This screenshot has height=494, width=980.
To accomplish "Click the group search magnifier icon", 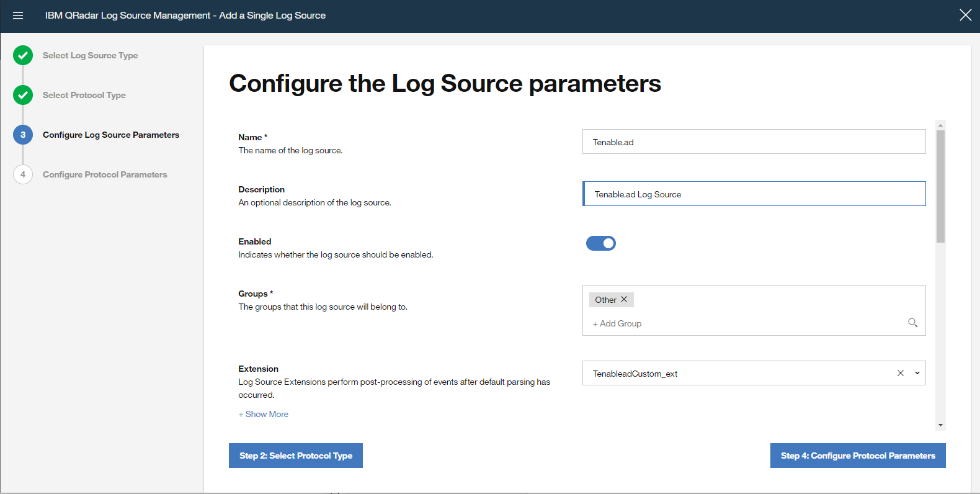I will coord(912,322).
